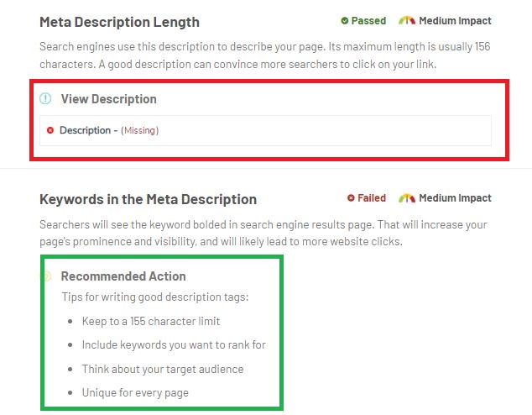Click 'Include keywords you want to rank for'
The width and height of the screenshot is (532, 415).
174,344
